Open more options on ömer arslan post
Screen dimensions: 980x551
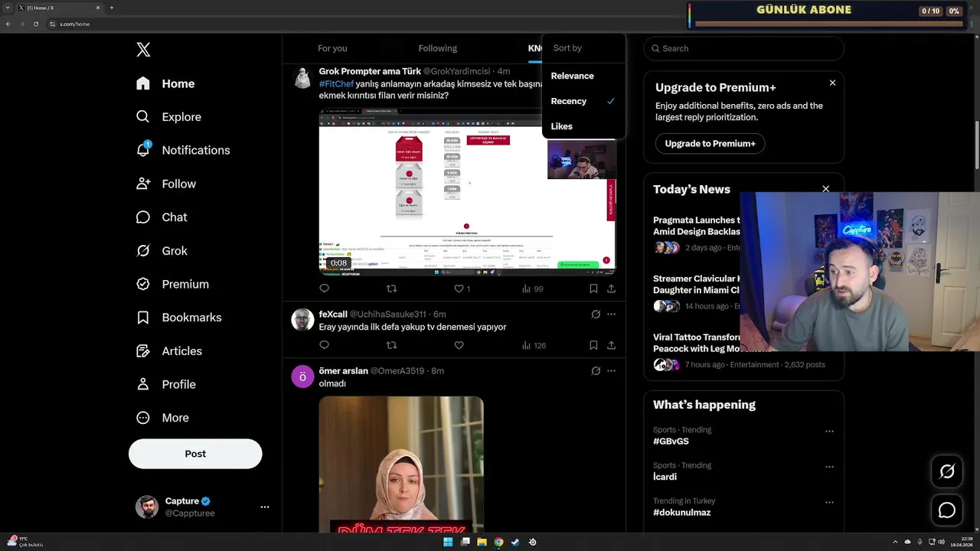[x=611, y=370]
